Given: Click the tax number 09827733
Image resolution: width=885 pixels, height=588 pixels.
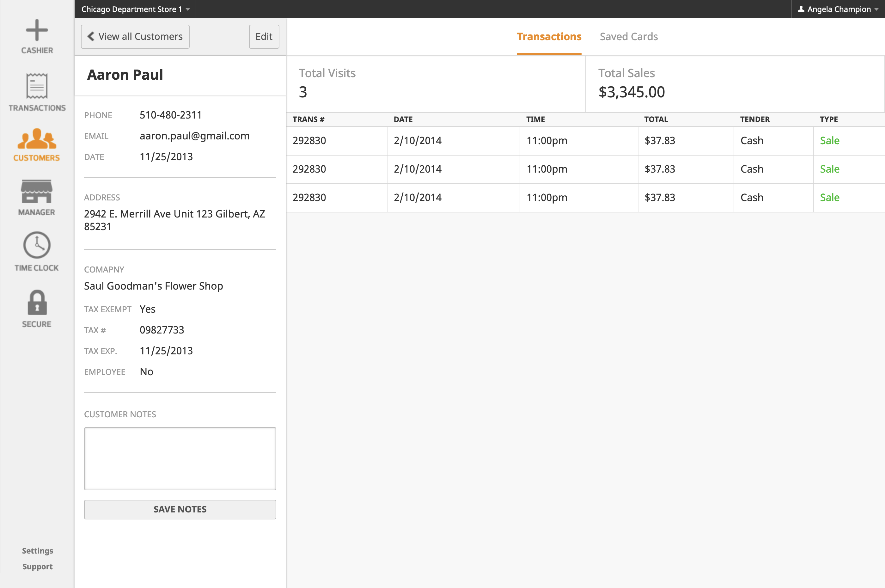Looking at the screenshot, I should point(162,330).
